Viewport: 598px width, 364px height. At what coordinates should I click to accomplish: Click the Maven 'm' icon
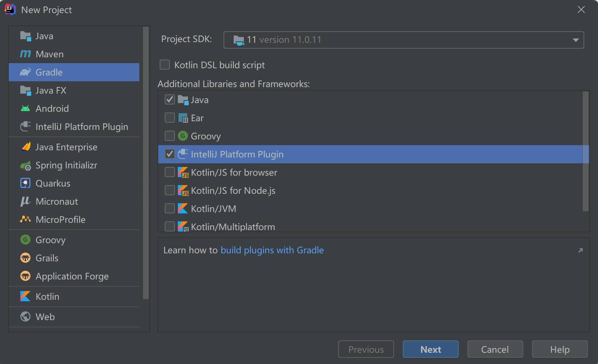pos(25,54)
